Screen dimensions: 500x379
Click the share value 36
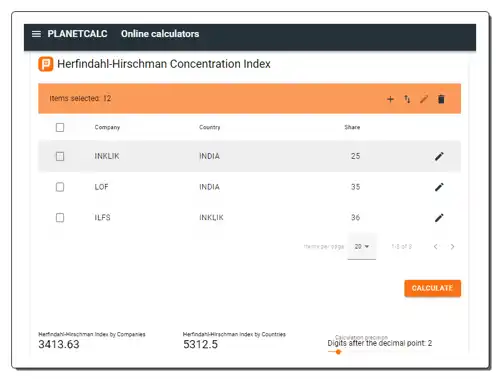355,218
